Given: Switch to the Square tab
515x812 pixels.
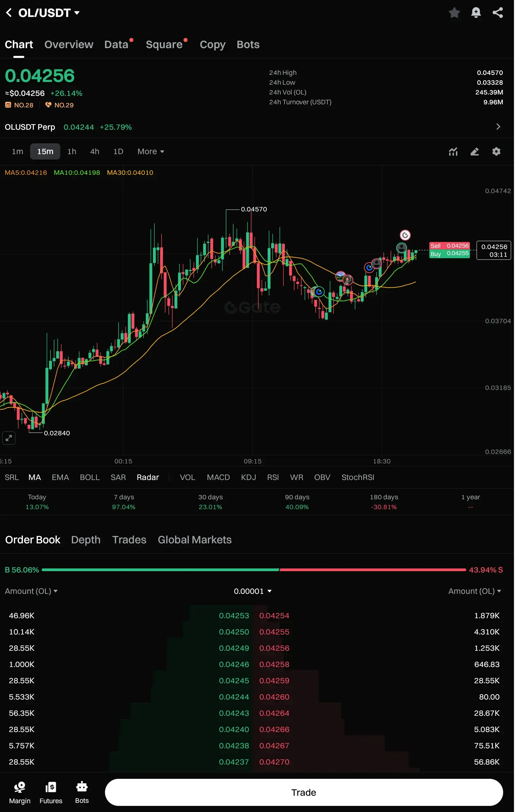Looking at the screenshot, I should click(x=164, y=44).
